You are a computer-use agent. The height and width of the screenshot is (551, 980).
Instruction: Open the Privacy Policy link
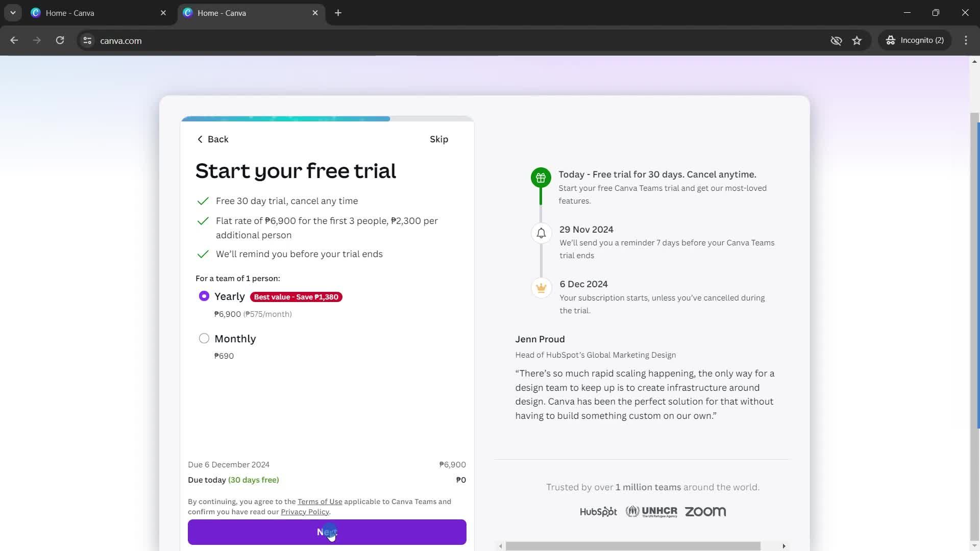[x=305, y=512]
